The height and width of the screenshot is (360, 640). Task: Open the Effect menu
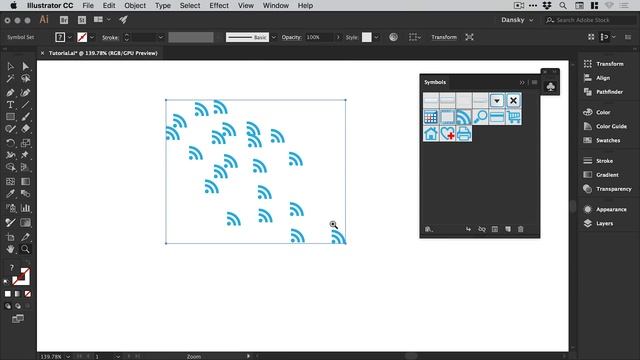click(219, 6)
